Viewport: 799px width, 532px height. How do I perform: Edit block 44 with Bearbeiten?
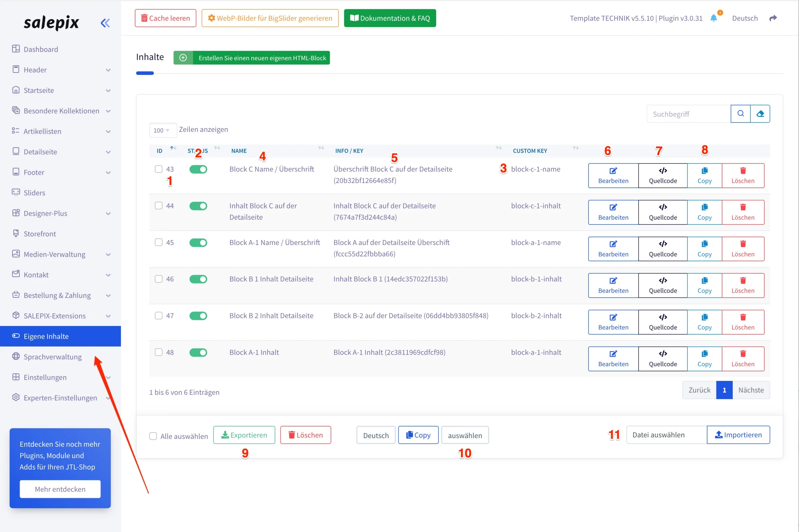[x=614, y=212]
